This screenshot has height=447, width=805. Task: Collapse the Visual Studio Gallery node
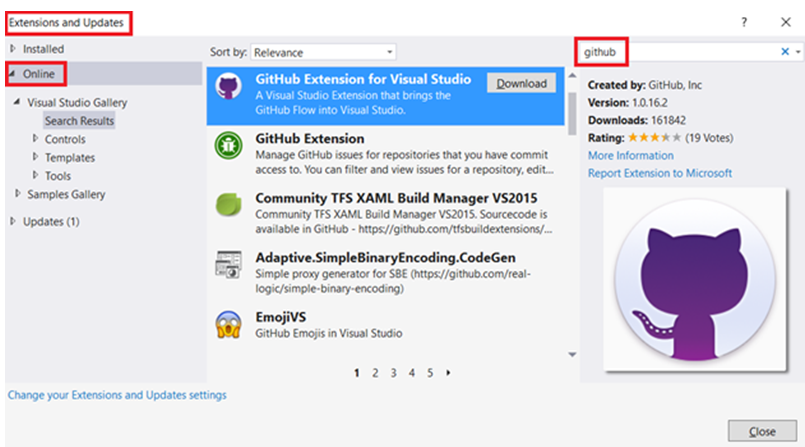pyautogui.click(x=17, y=102)
